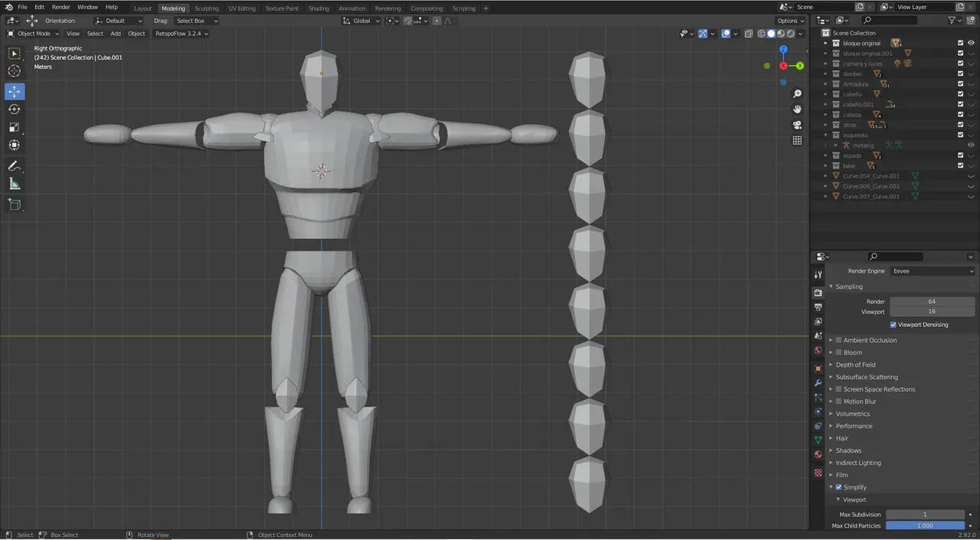Image resolution: width=980 pixels, height=540 pixels.
Task: Choose the Measure tool
Action: click(x=15, y=184)
